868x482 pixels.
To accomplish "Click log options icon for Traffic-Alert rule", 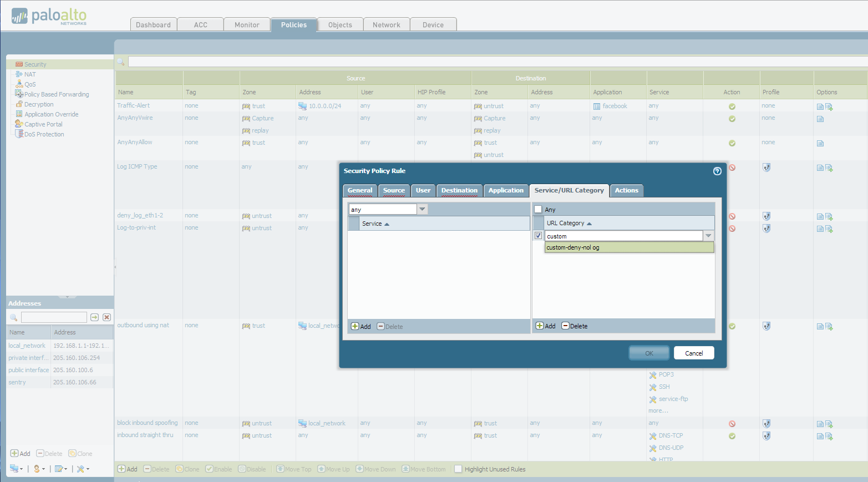I will 820,106.
